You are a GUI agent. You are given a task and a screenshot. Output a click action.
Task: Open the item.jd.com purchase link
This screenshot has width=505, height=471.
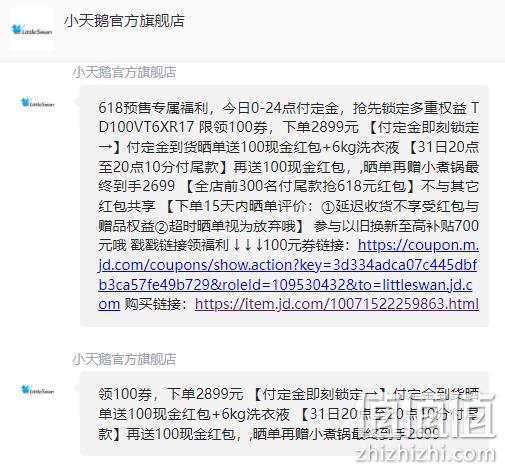337,304
